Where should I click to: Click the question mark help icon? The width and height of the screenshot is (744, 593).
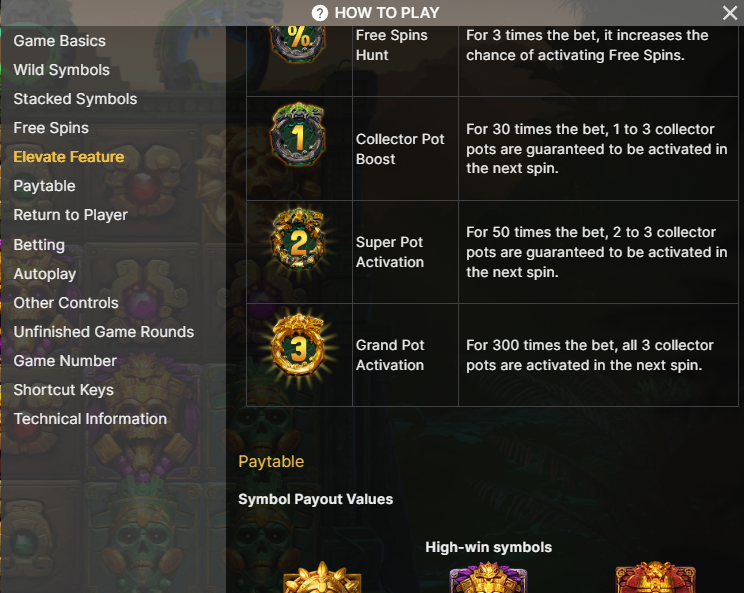click(x=320, y=13)
